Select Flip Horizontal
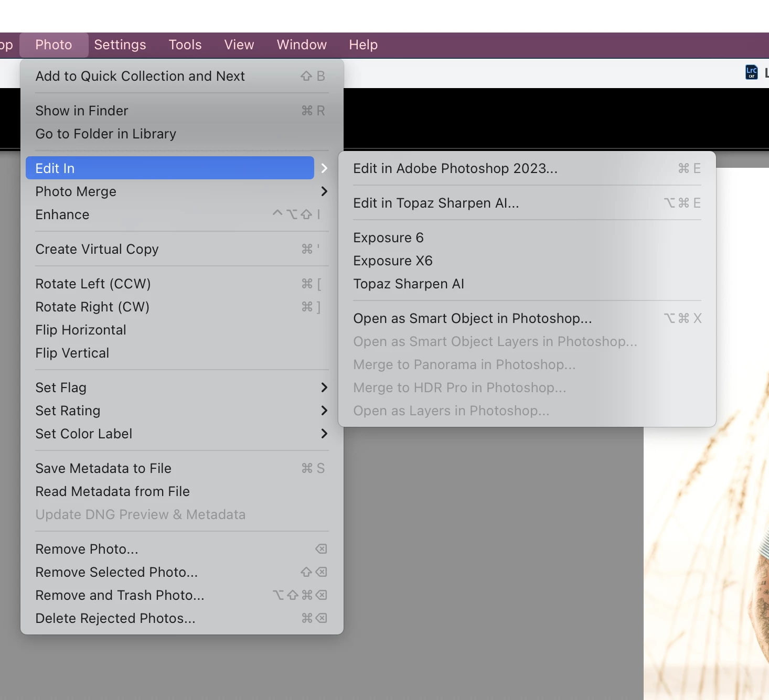The height and width of the screenshot is (700, 769). [x=181, y=330]
